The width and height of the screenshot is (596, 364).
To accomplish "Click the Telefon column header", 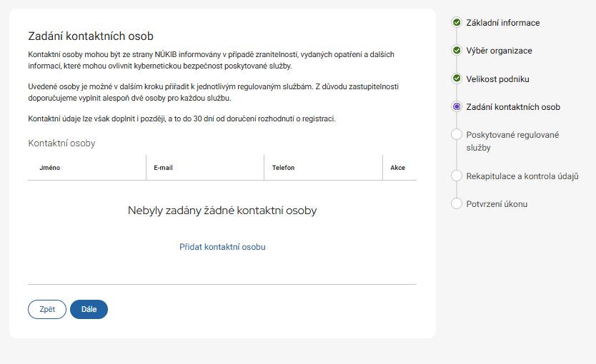I will [283, 168].
